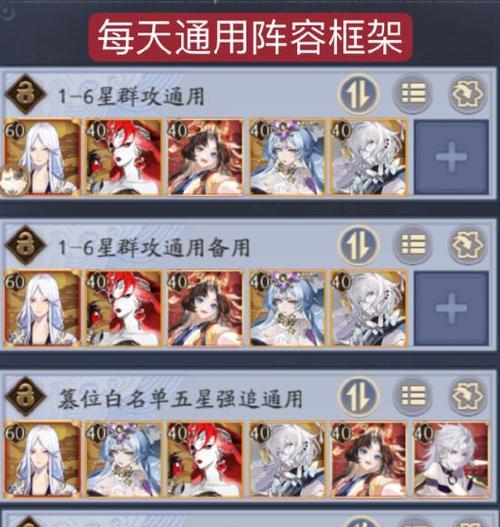The width and height of the screenshot is (500, 527).
Task: Toggle the lock diamond beside 1–6星群攻通用备用
Action: (25, 245)
